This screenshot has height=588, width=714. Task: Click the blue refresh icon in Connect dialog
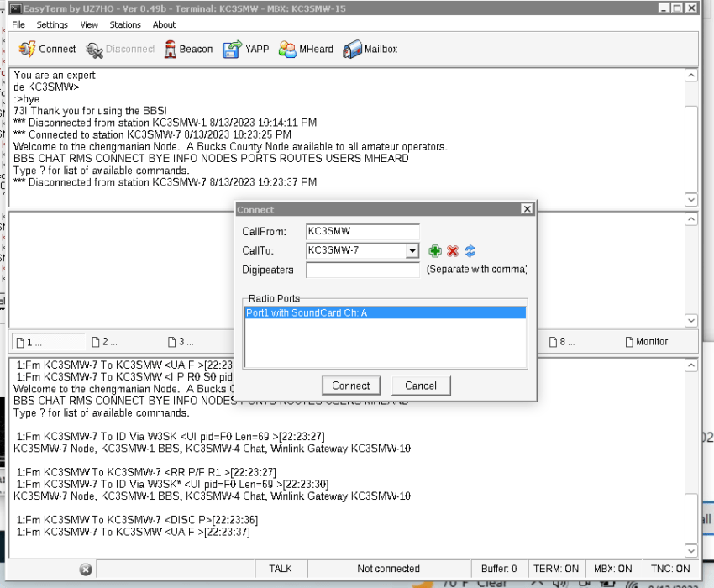470,250
